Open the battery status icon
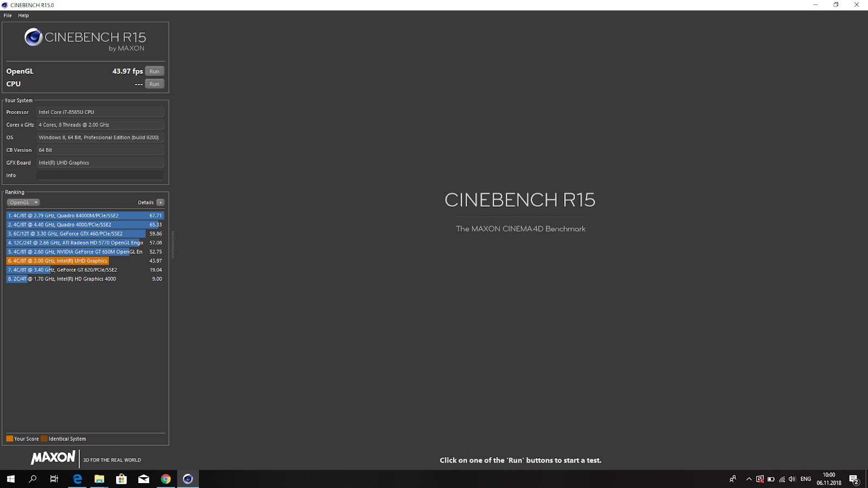 click(x=771, y=479)
